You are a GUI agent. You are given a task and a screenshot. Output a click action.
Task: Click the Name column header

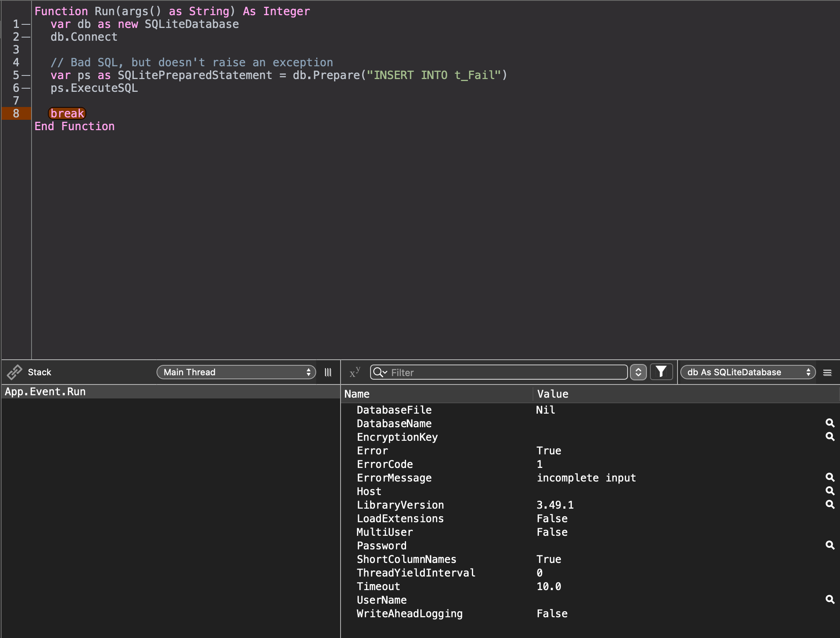pos(438,394)
